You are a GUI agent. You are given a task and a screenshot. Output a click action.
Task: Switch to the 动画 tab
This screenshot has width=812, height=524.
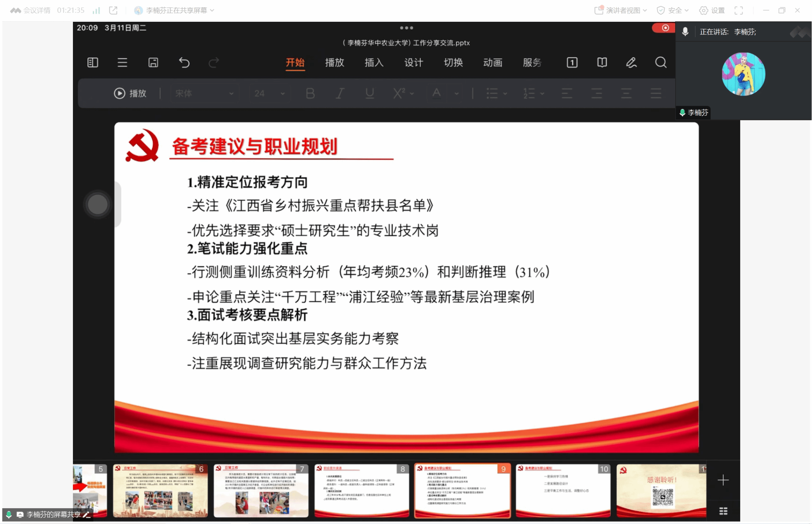[492, 63]
